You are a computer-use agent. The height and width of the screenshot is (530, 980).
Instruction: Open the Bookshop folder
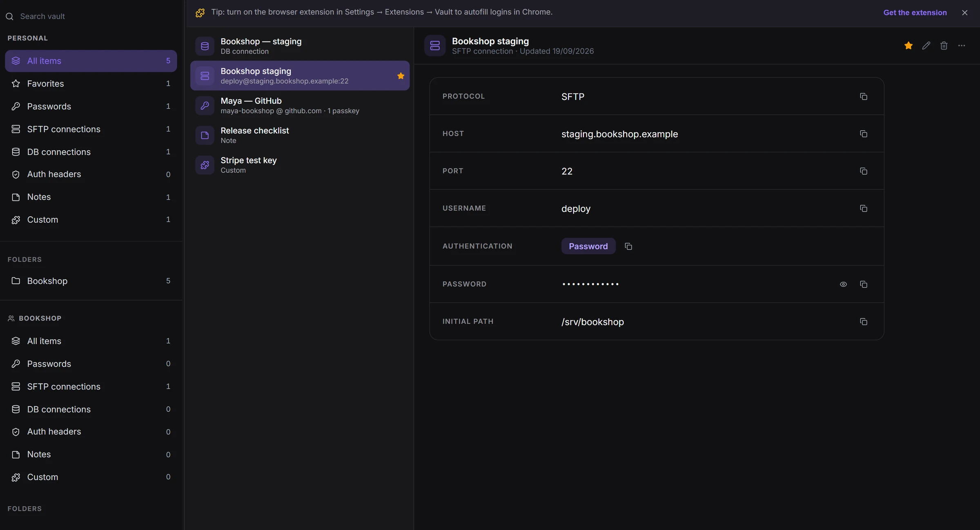91,281
